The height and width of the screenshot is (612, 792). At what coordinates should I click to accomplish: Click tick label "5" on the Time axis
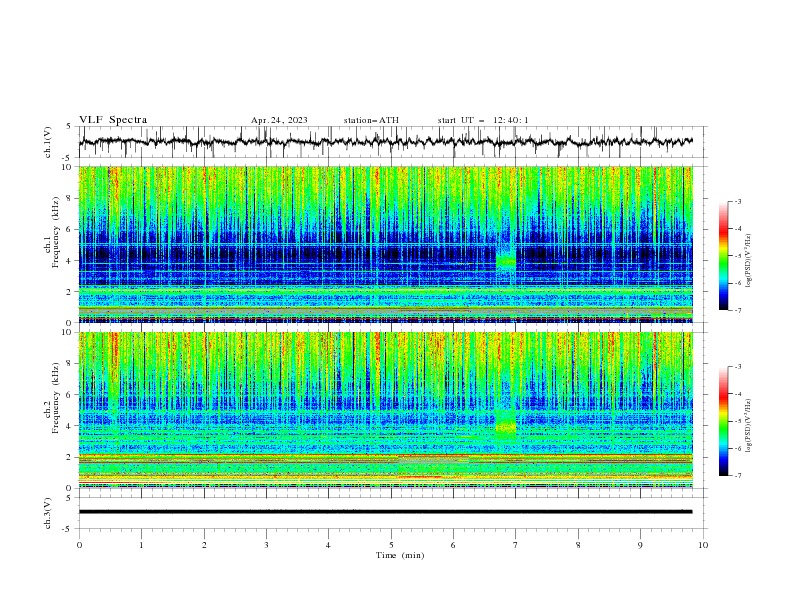click(391, 545)
